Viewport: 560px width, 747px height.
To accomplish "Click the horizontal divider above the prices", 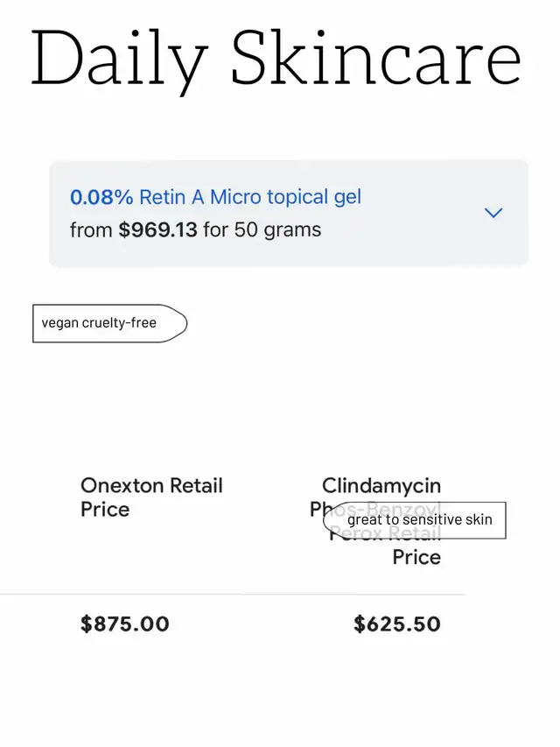I will tap(233, 595).
